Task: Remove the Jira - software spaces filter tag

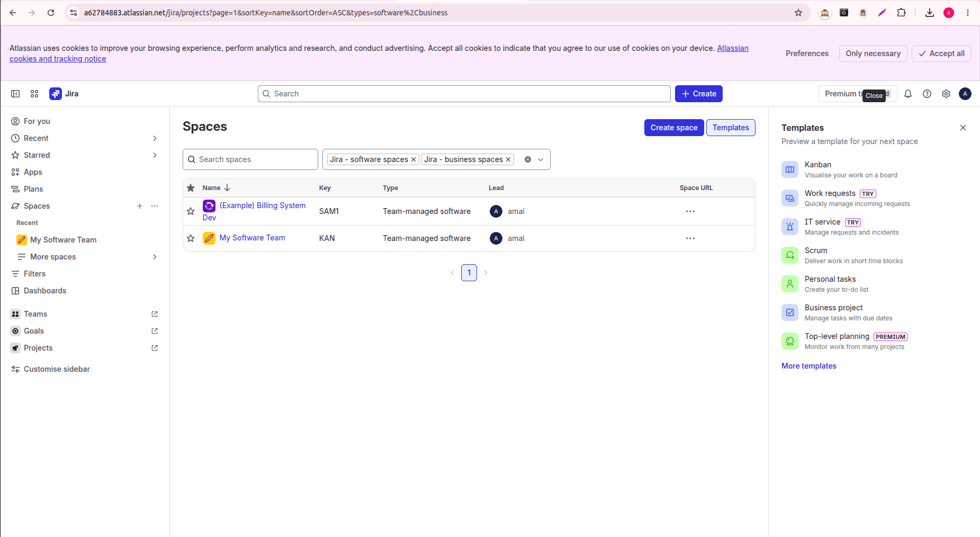Action: (413, 159)
